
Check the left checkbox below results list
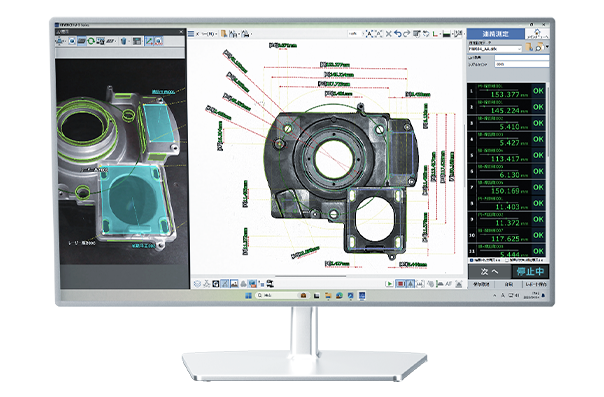coord(471,261)
